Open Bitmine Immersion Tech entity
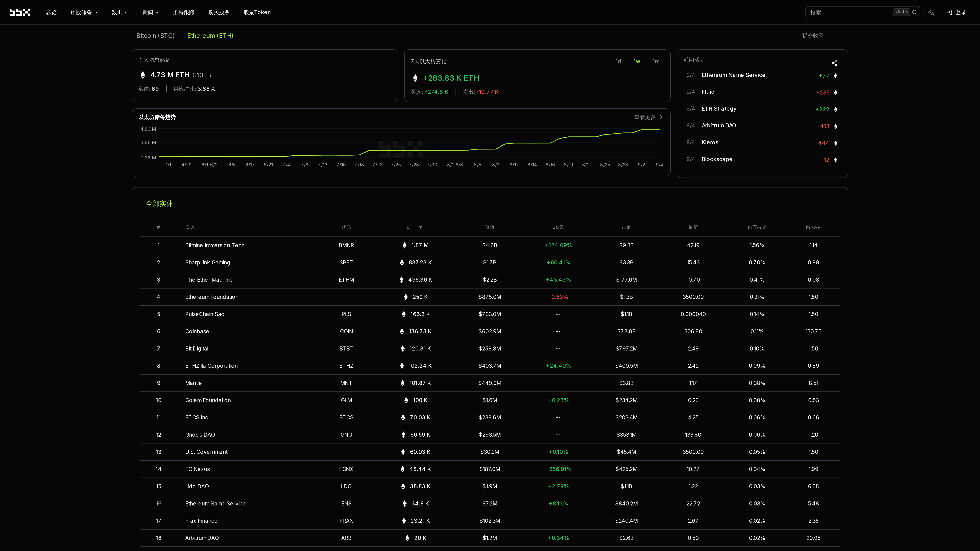 pos(215,245)
